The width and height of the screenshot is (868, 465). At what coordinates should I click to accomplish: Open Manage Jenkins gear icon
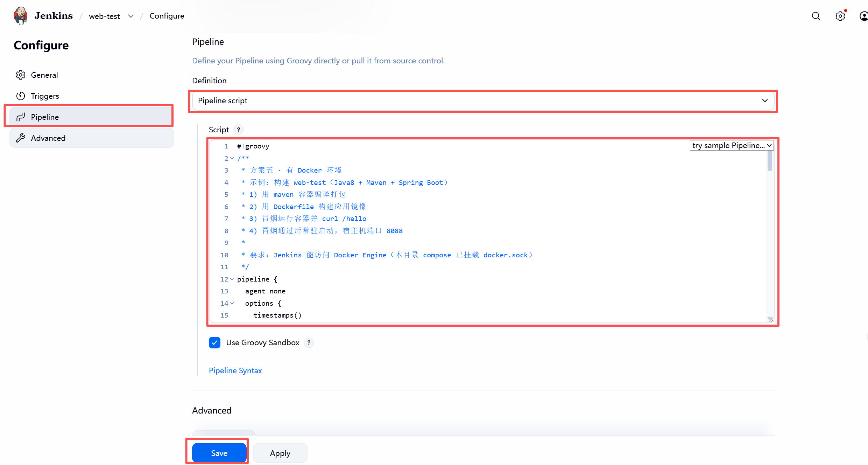(840, 16)
